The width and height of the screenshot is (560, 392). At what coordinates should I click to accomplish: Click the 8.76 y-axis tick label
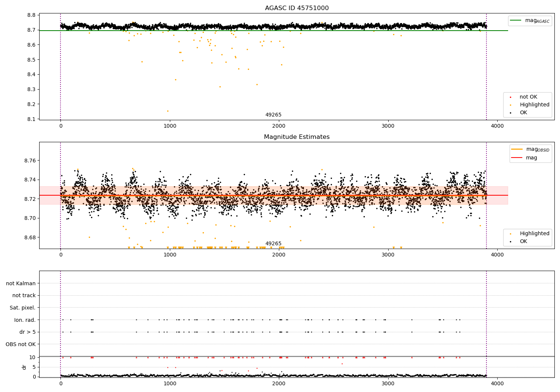pos(30,161)
